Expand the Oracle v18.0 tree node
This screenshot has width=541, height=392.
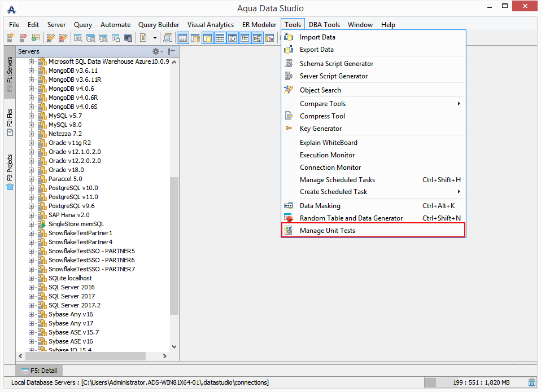coord(32,170)
